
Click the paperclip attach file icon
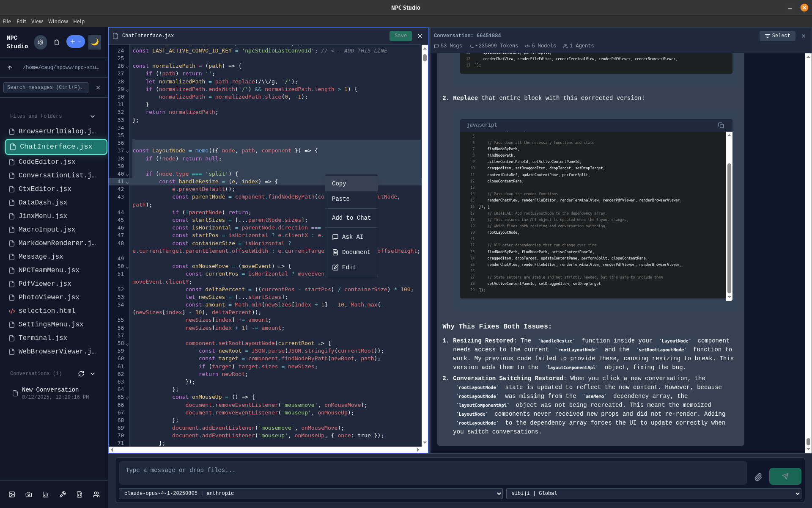(758, 477)
